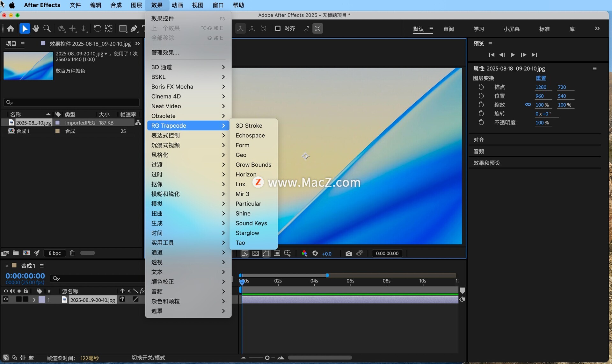The width and height of the screenshot is (612, 364).
Task: Toggle 缩放 stopwatch keyframe
Action: [481, 105]
